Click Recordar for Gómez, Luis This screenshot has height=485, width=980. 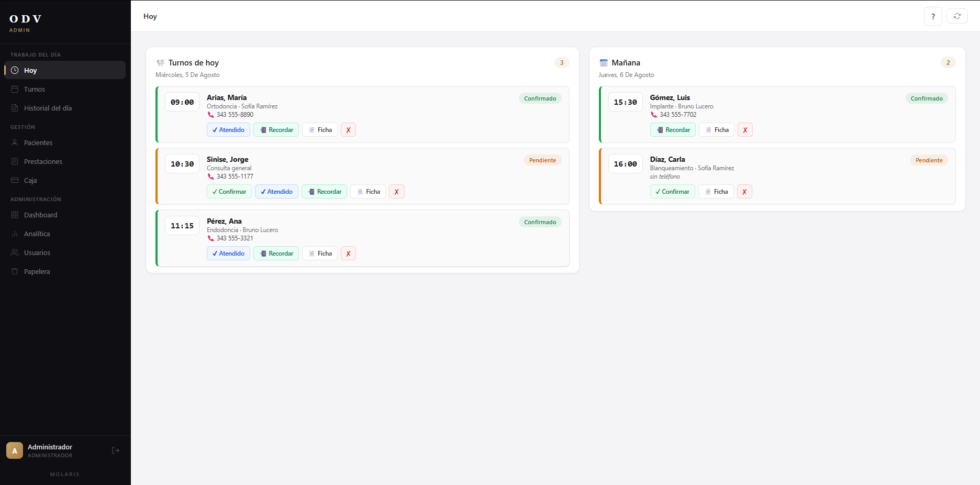(x=673, y=130)
